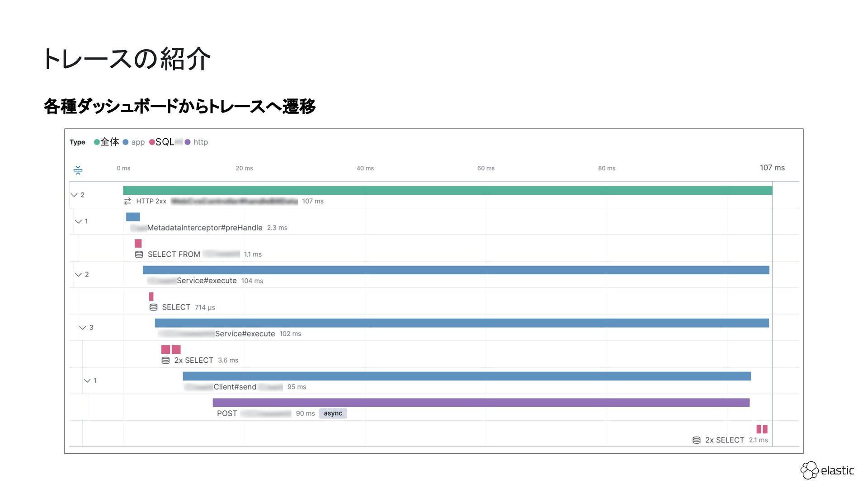Collapse the Service#execute 102 ms row

82,328
